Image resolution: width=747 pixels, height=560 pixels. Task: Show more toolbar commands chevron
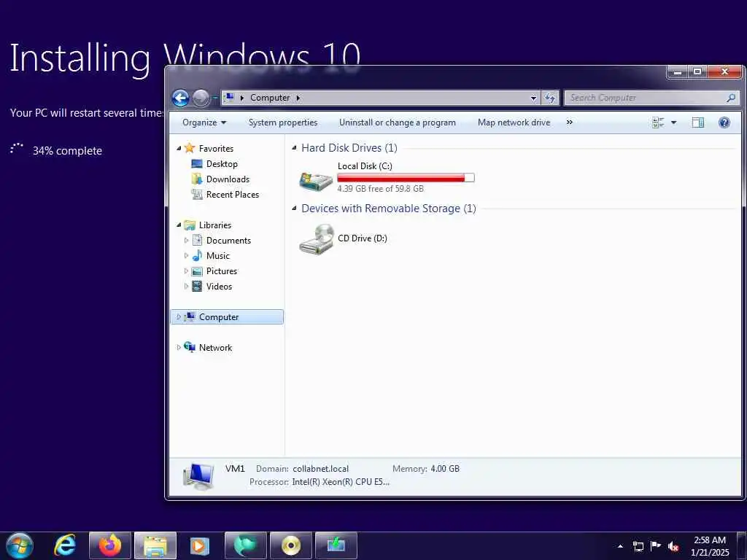coord(569,122)
